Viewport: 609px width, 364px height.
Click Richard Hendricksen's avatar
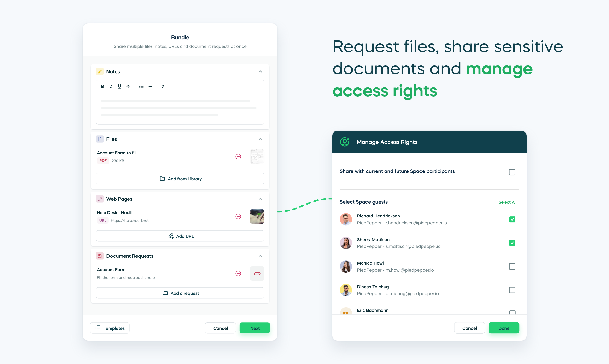tap(346, 219)
